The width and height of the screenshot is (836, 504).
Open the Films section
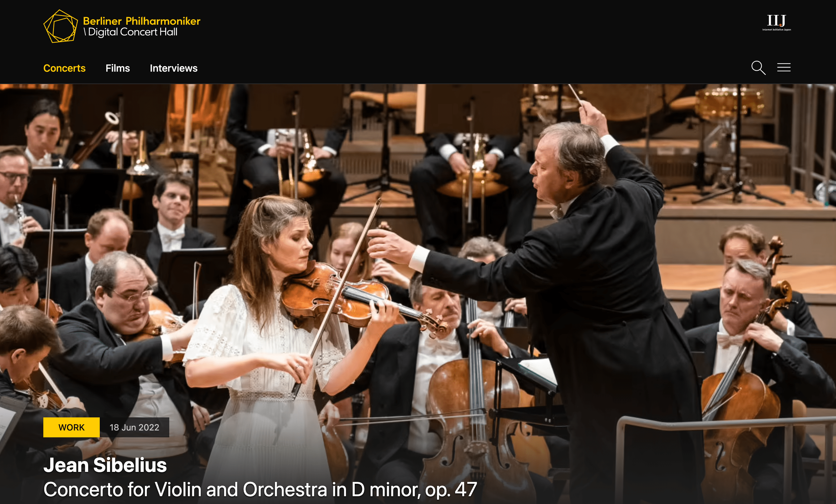click(x=118, y=68)
